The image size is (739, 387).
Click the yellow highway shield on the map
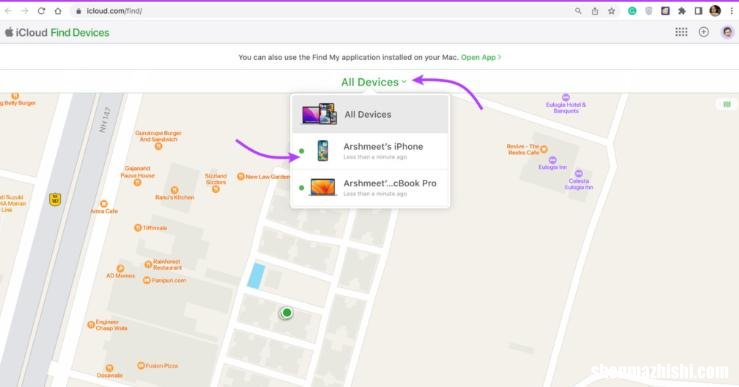[55, 199]
